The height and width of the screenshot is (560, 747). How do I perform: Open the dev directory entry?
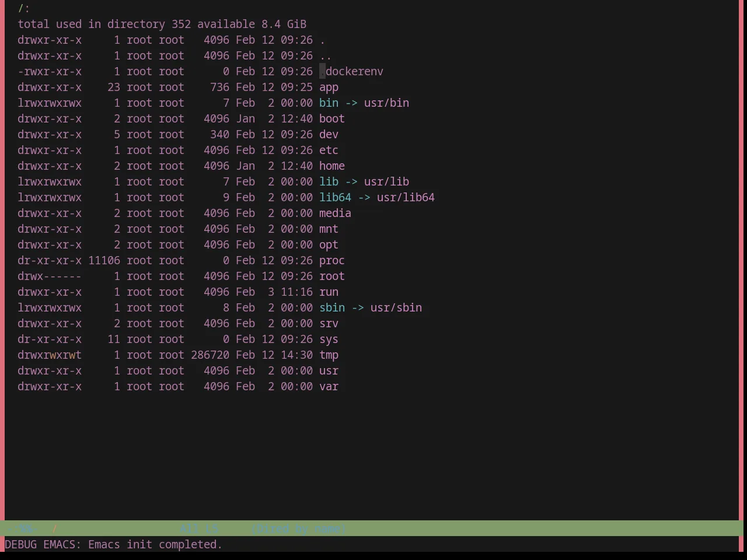tap(329, 134)
